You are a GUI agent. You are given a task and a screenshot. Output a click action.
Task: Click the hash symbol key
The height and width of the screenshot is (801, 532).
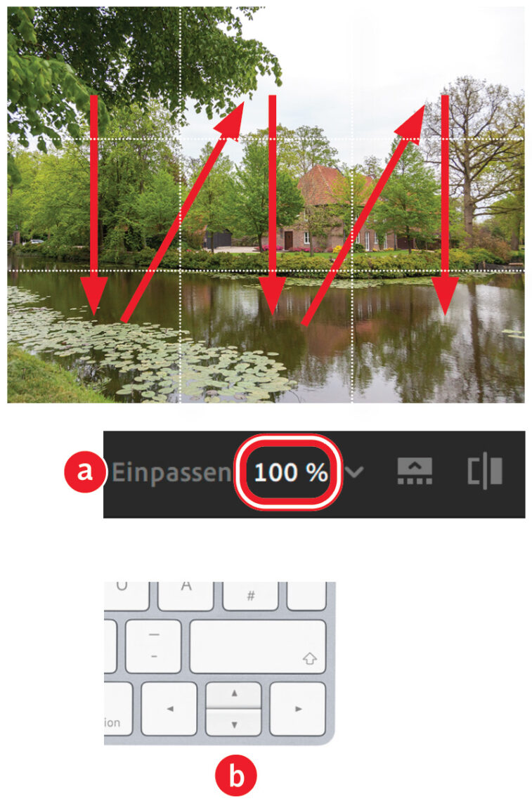(x=250, y=596)
